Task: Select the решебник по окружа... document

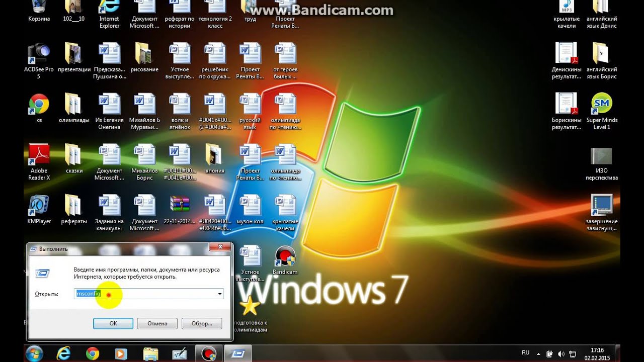Action: pyautogui.click(x=215, y=61)
